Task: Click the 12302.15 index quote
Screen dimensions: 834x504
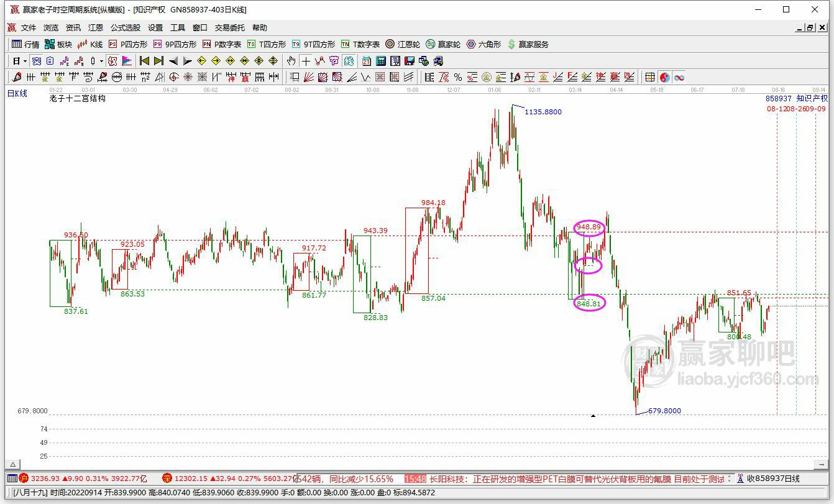Action: click(191, 479)
